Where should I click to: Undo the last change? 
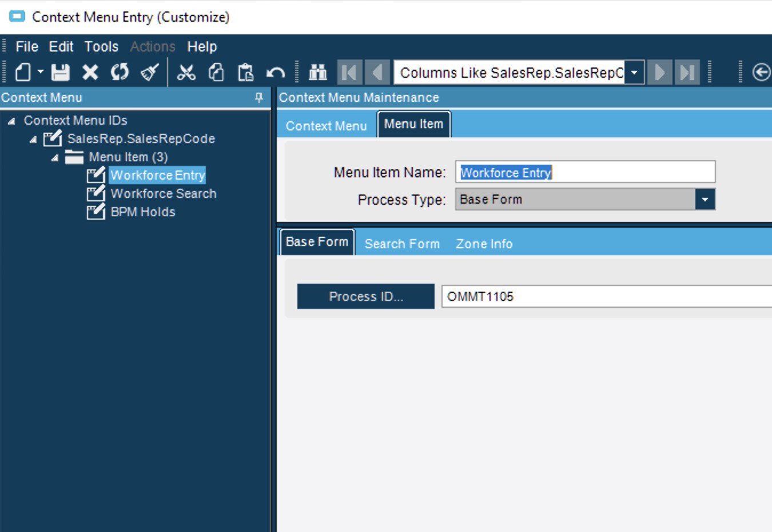274,73
